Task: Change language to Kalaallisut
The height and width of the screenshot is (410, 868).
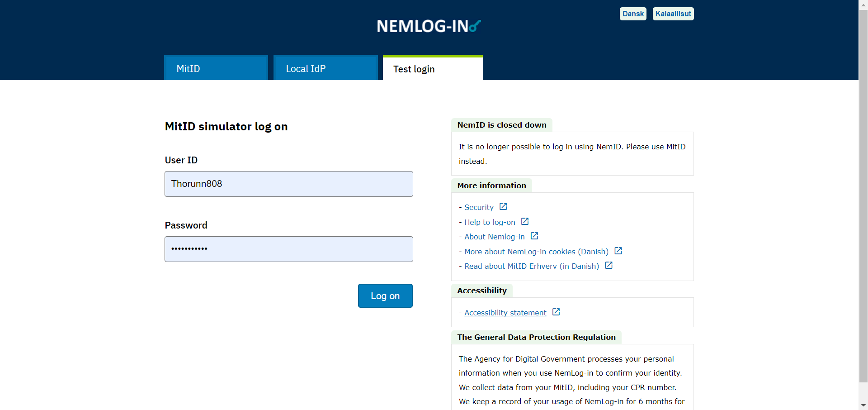Action: coord(673,14)
